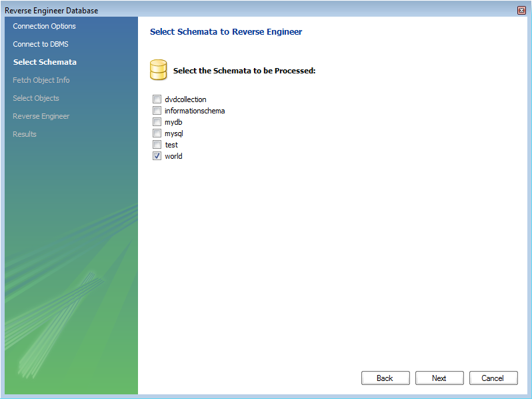Toggle the test schema checkbox
This screenshot has height=399, width=532.
pyautogui.click(x=157, y=145)
